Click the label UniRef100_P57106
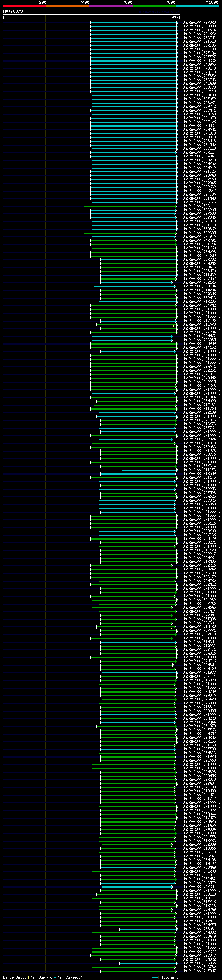The image size is (222, 980). click(x=199, y=122)
